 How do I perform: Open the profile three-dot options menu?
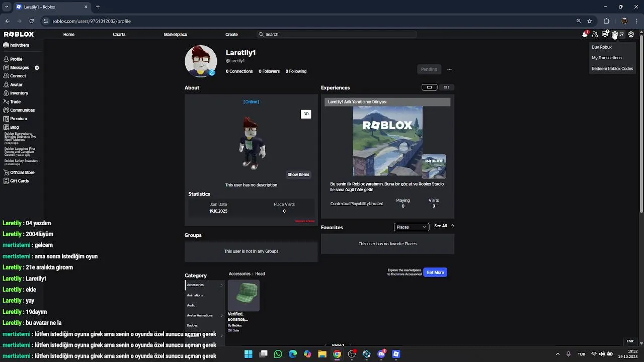449,69
